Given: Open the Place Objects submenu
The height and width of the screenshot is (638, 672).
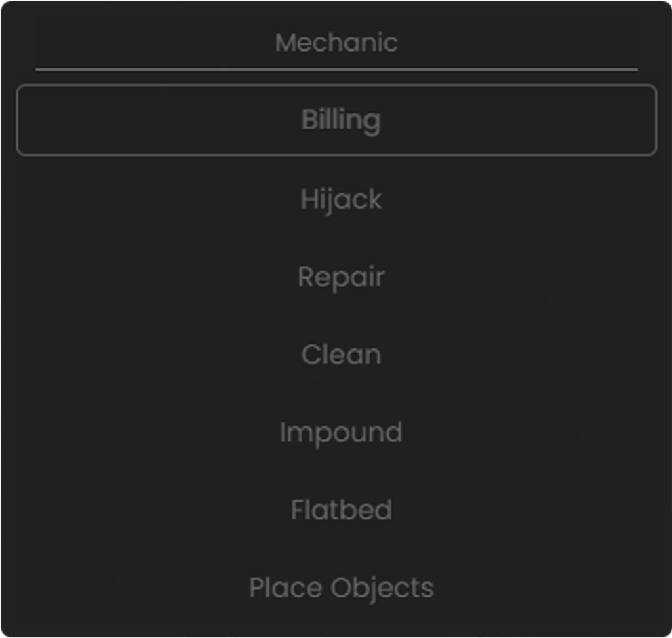Looking at the screenshot, I should pos(341,588).
